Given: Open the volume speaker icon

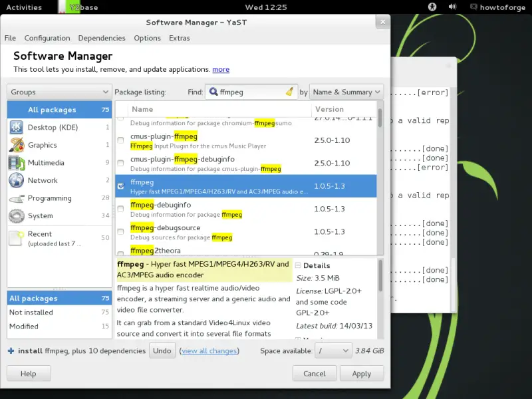Looking at the screenshot, I should pyautogui.click(x=452, y=7).
